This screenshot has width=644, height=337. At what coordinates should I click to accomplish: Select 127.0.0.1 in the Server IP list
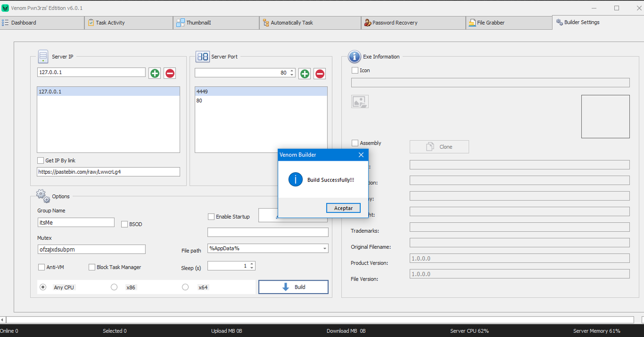108,92
